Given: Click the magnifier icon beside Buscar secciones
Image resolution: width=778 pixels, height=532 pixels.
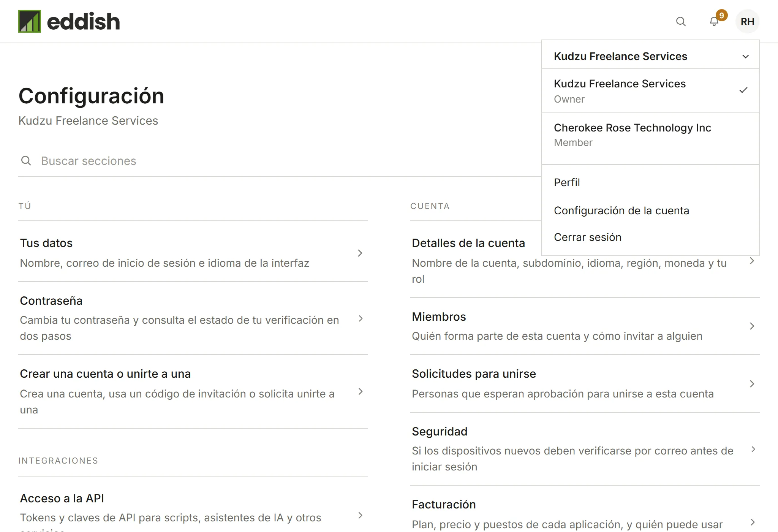Looking at the screenshot, I should click(26, 161).
